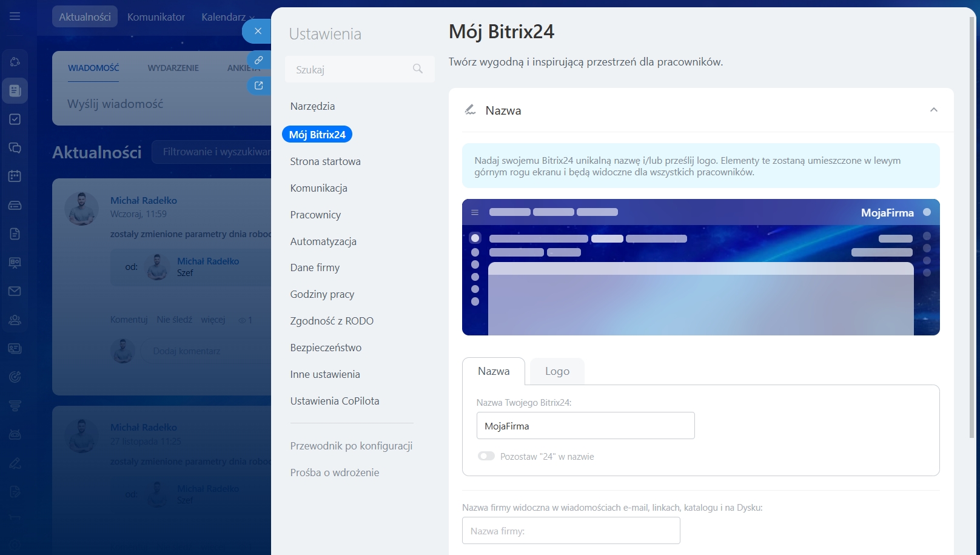Viewport: 980px width, 555px height.
Task: Collapse the Nazwa section chevron
Action: tap(933, 110)
